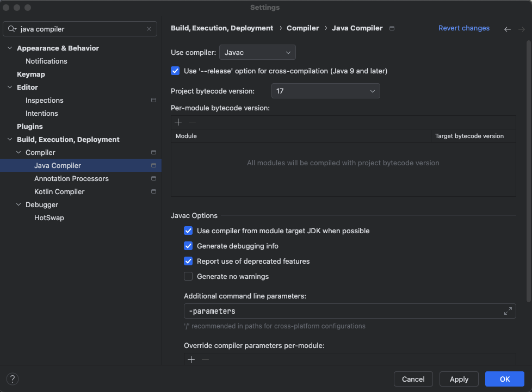The height and width of the screenshot is (392, 532).
Task: Disable the '--release' cross-compilation option
Action: (175, 71)
